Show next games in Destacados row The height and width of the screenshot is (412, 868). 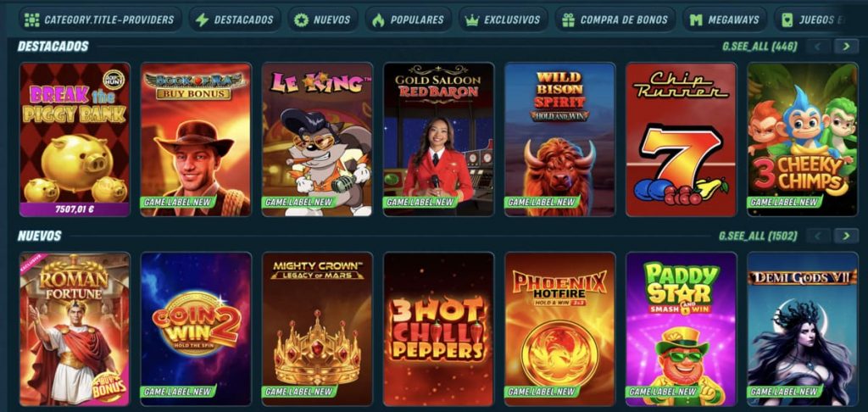(846, 47)
